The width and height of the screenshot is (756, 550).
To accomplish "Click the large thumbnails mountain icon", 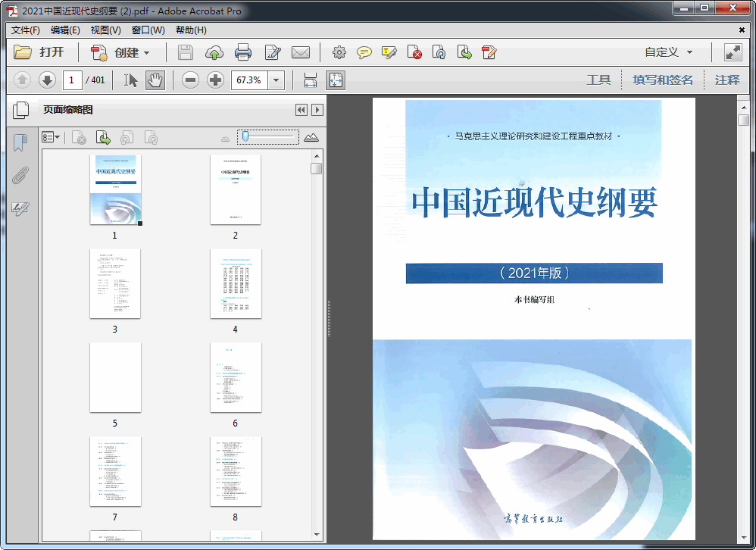I will point(311,138).
